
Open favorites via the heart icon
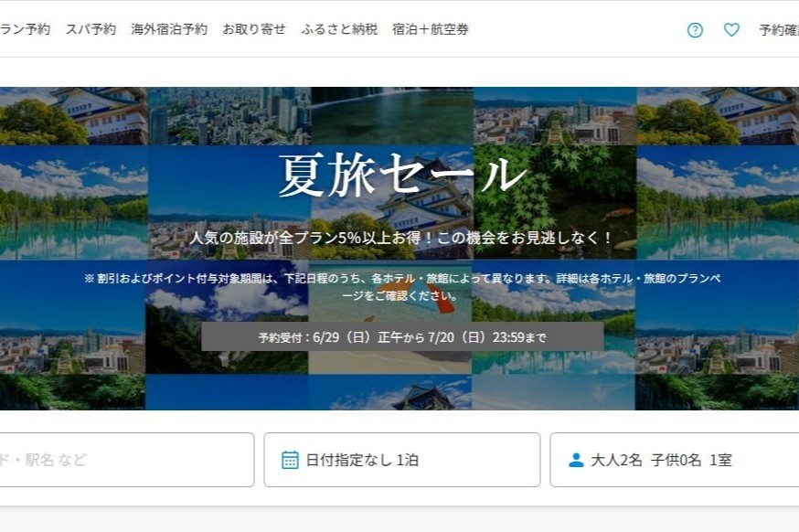[731, 29]
